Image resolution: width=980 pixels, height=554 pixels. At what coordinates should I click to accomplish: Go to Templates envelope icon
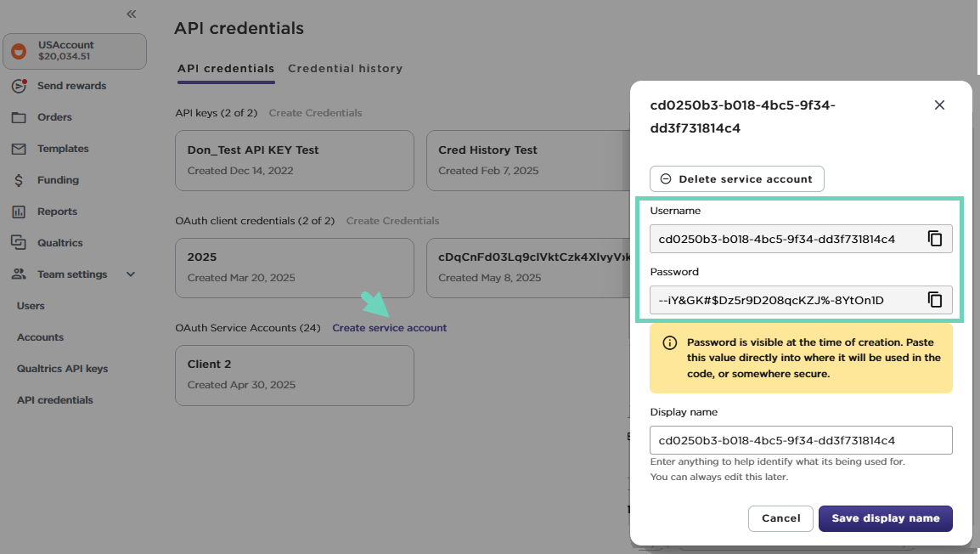19,149
